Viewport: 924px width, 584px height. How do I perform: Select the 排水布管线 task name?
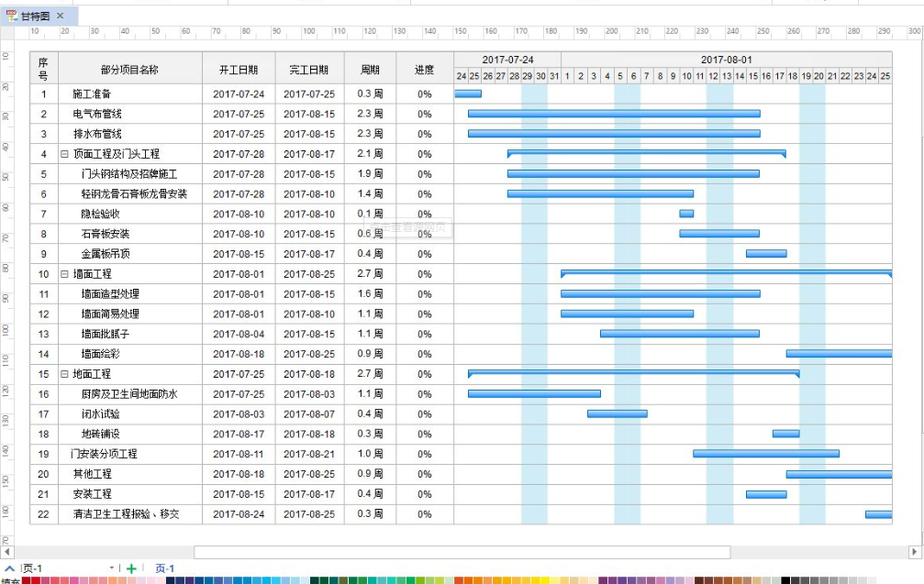pos(97,134)
